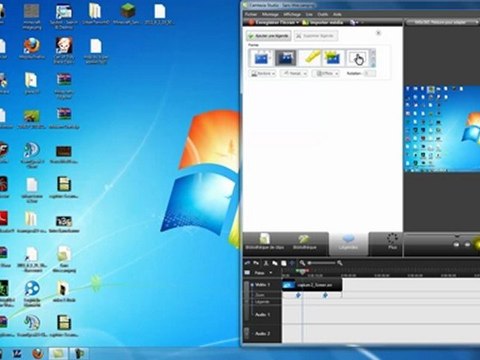Select the Audio 2 track label
480x360 pixels.
[262, 333]
